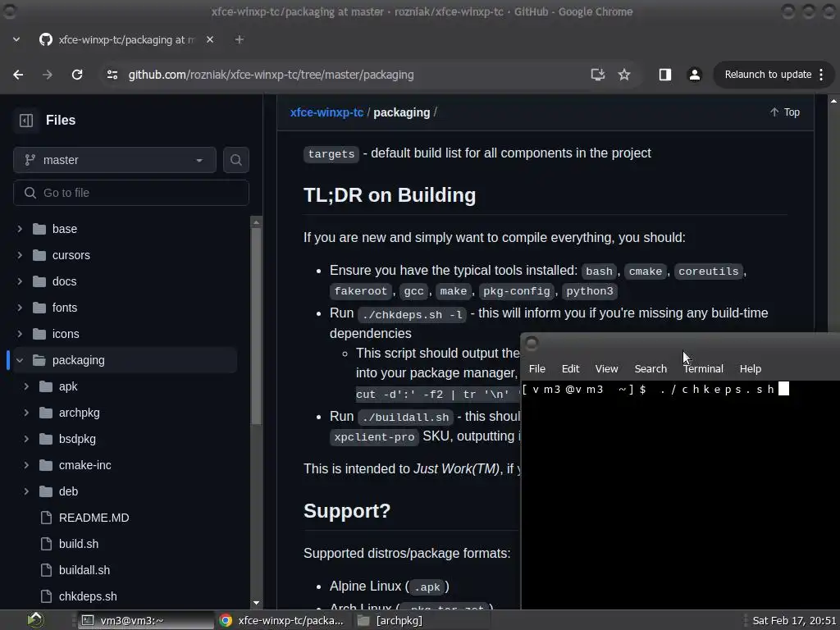840x630 pixels.
Task: Open terminal Terminal menu
Action: (x=703, y=368)
